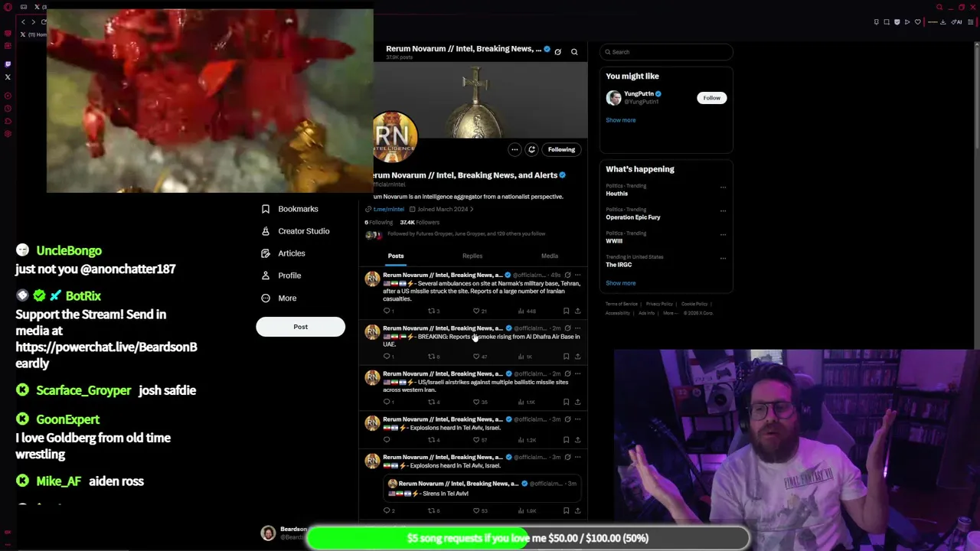Viewport: 980px width, 551px height.
Task: Repost the Narmak military base post
Action: click(x=431, y=311)
